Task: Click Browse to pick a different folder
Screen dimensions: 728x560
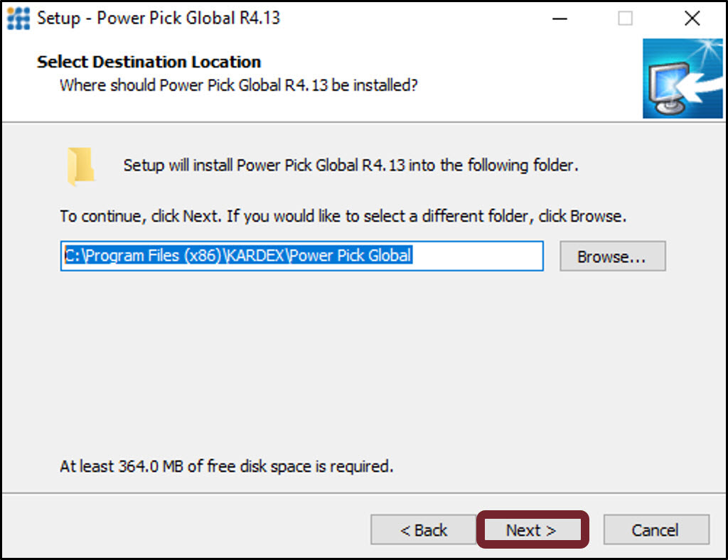Action: click(612, 257)
